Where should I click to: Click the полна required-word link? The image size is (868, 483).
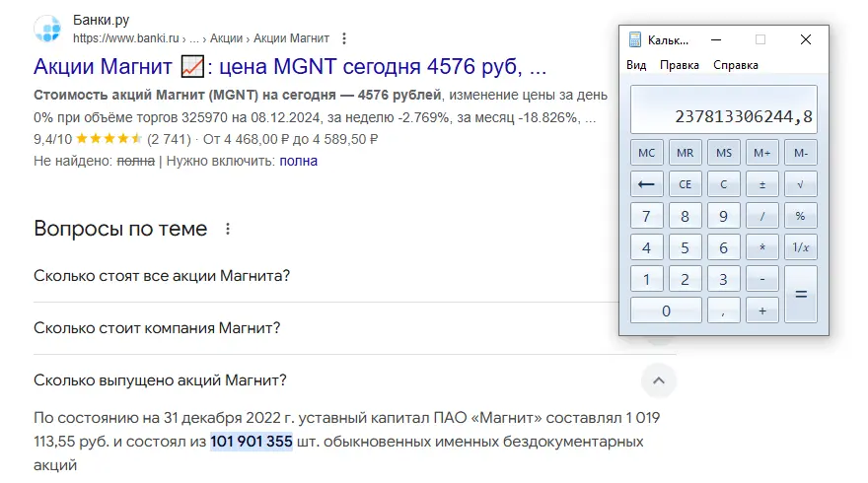298,161
